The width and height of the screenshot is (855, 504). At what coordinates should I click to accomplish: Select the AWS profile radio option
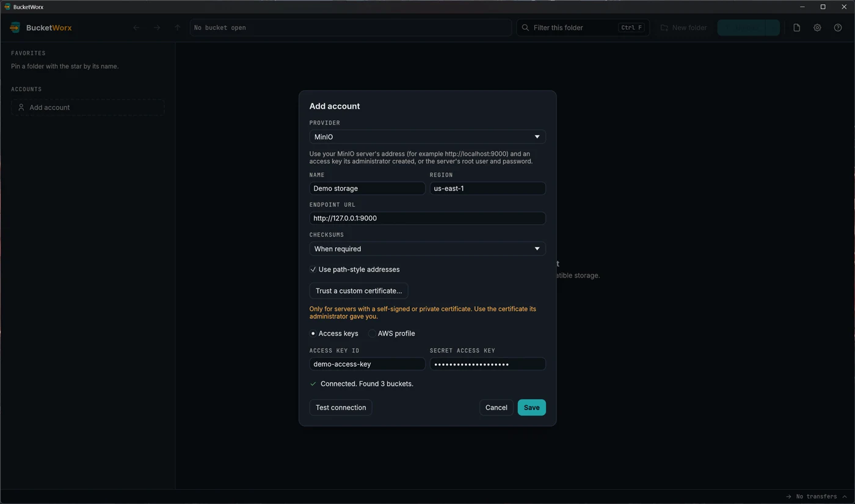(x=372, y=333)
